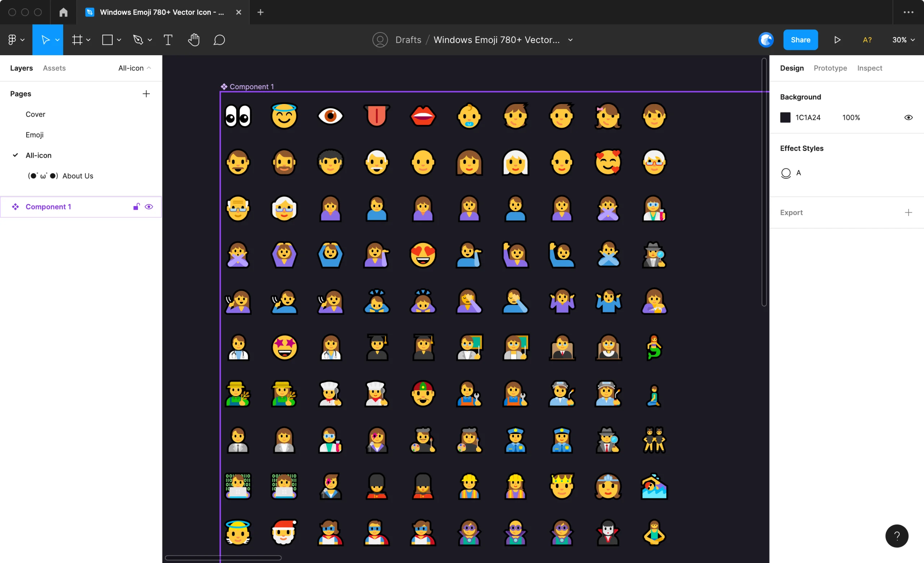Click the swimmer emoji
Screen dimensions: 924x563
click(x=654, y=486)
